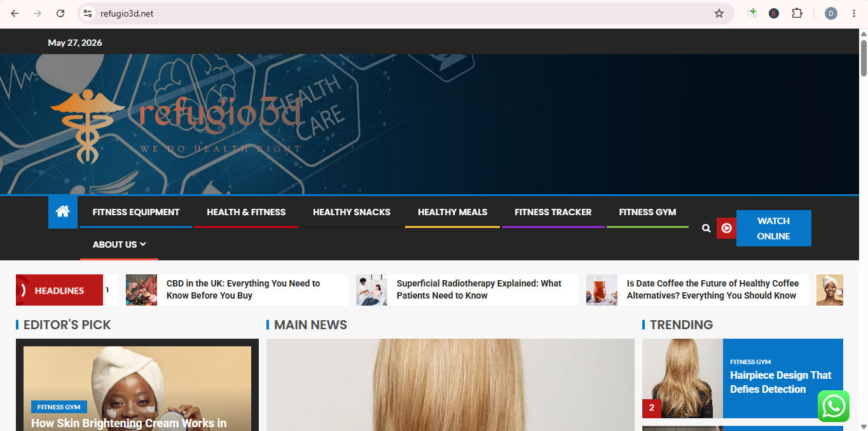Expand the About Us submenu
The height and width of the screenshot is (431, 868).
(119, 244)
